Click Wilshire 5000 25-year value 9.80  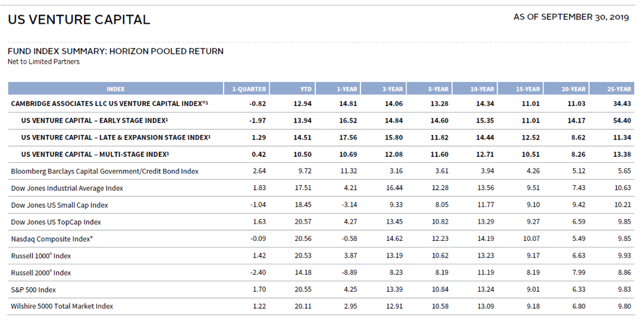(x=624, y=306)
